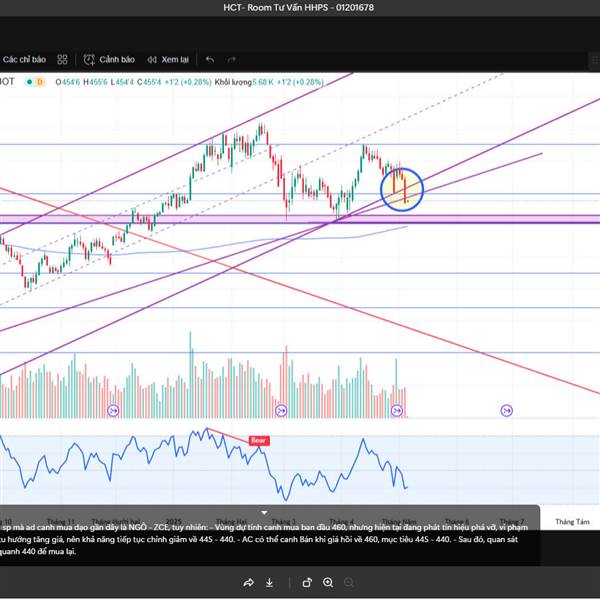Open the rightmost future event marker
Screen dimensions: 600x600
click(x=507, y=411)
